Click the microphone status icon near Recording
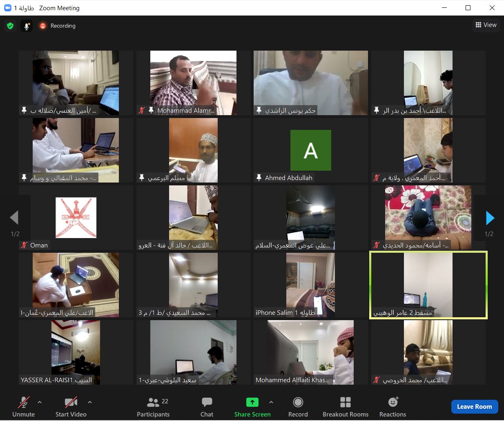The height and width of the screenshot is (421, 504). (x=27, y=26)
